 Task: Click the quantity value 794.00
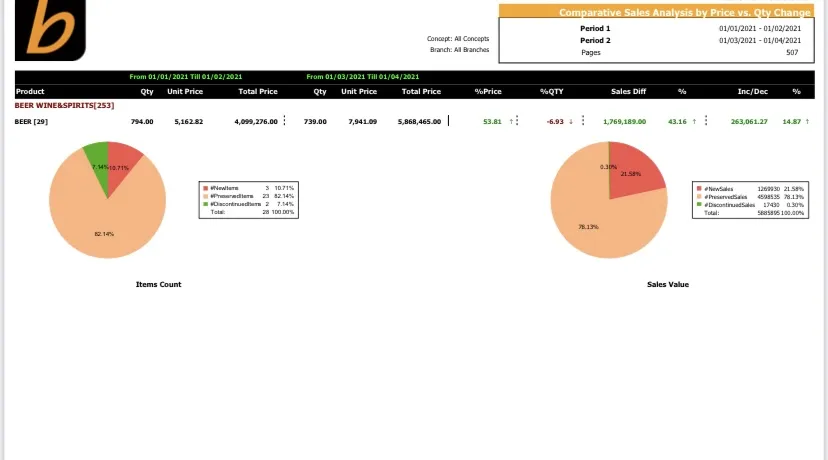pos(142,121)
